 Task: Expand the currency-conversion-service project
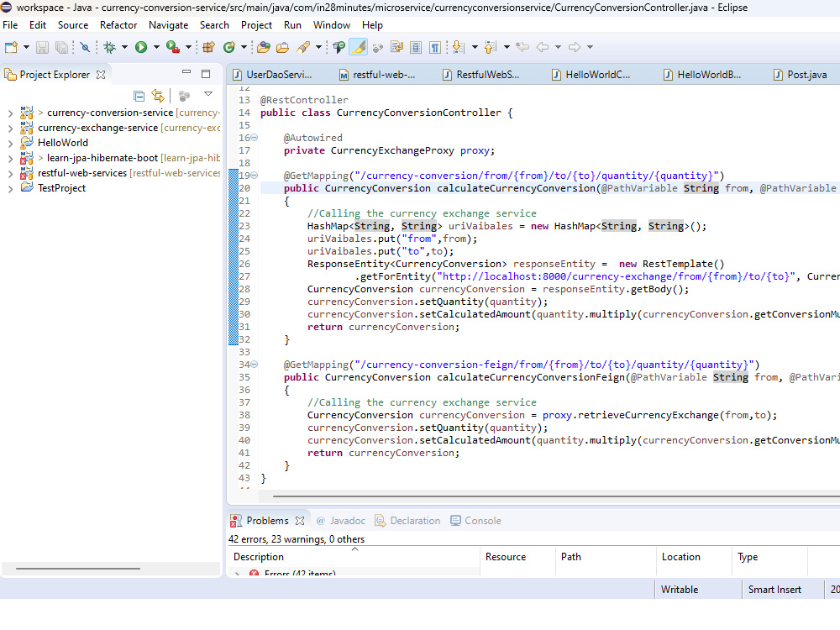coord(10,113)
